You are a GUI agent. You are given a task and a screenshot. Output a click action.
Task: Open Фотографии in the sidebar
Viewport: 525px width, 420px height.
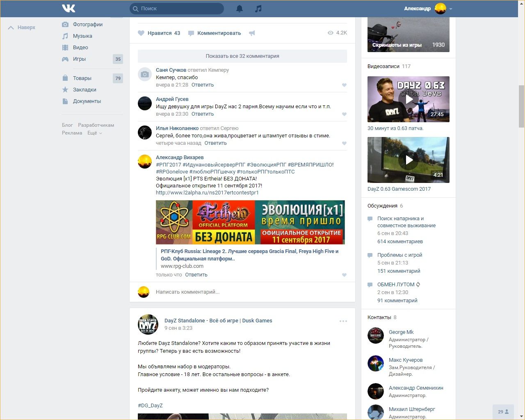click(x=88, y=25)
